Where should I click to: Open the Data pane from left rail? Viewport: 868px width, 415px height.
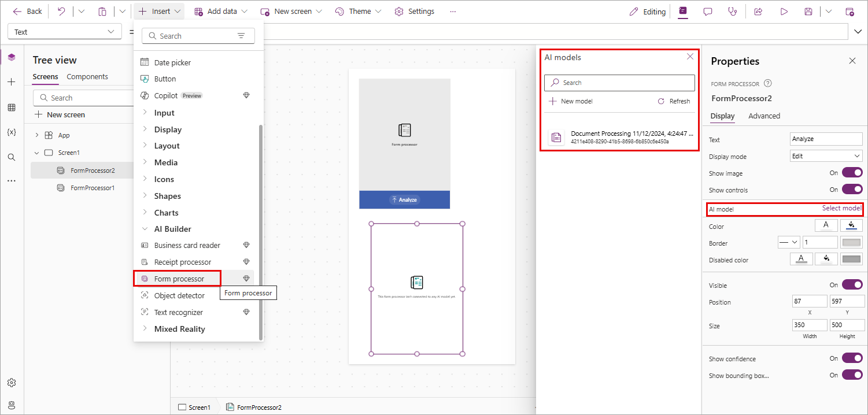(x=12, y=108)
